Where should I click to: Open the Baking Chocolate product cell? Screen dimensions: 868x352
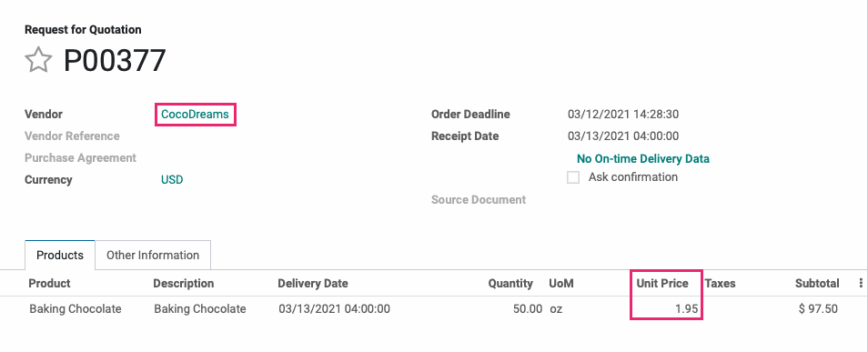pyautogui.click(x=76, y=309)
